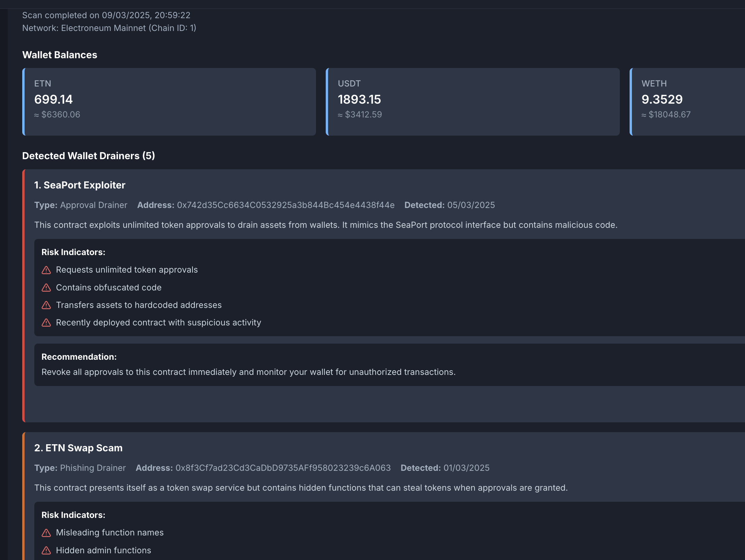Screen dimensions: 745x560
Task: Click Approval Drainer type label
Action: click(93, 205)
